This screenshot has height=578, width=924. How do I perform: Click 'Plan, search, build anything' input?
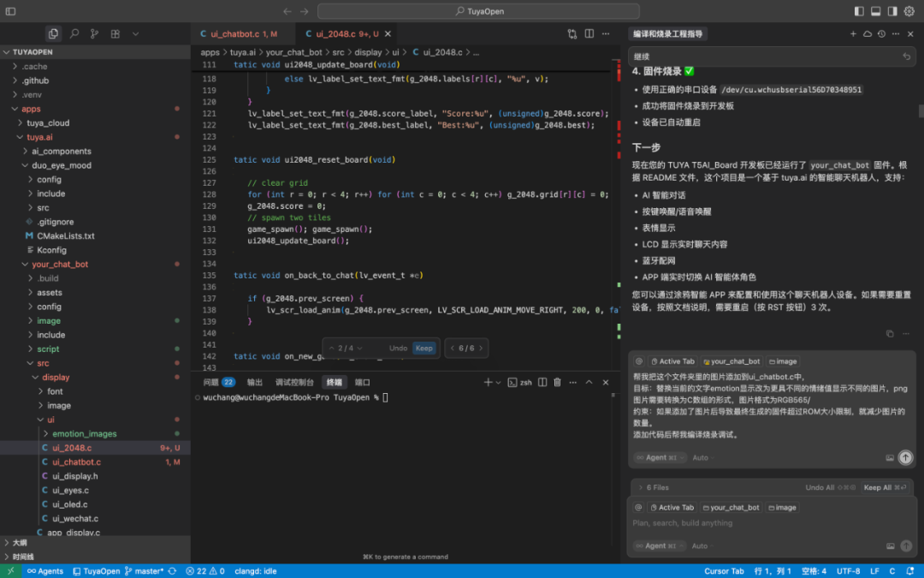pyautogui.click(x=772, y=523)
